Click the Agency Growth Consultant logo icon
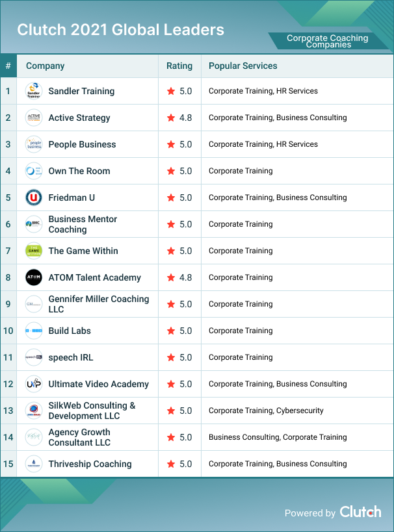 (x=34, y=437)
